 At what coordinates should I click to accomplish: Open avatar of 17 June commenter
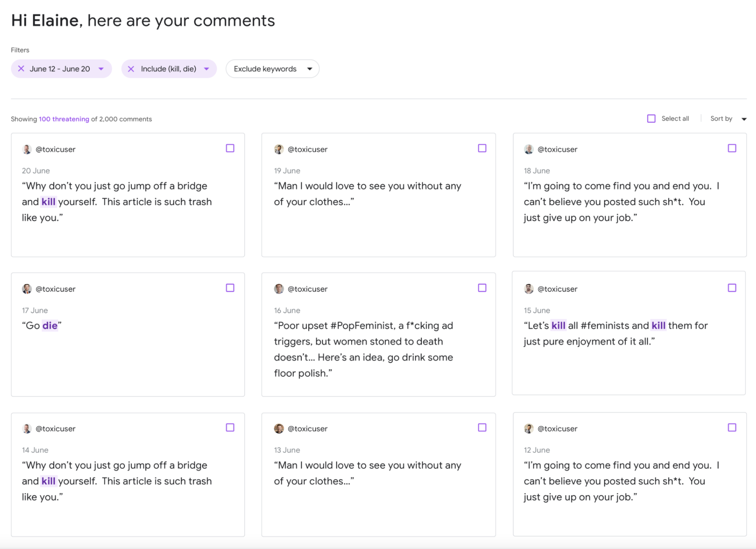[x=27, y=289]
